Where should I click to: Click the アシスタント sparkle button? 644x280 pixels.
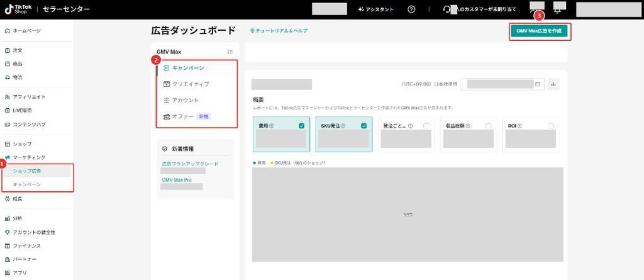[x=375, y=9]
